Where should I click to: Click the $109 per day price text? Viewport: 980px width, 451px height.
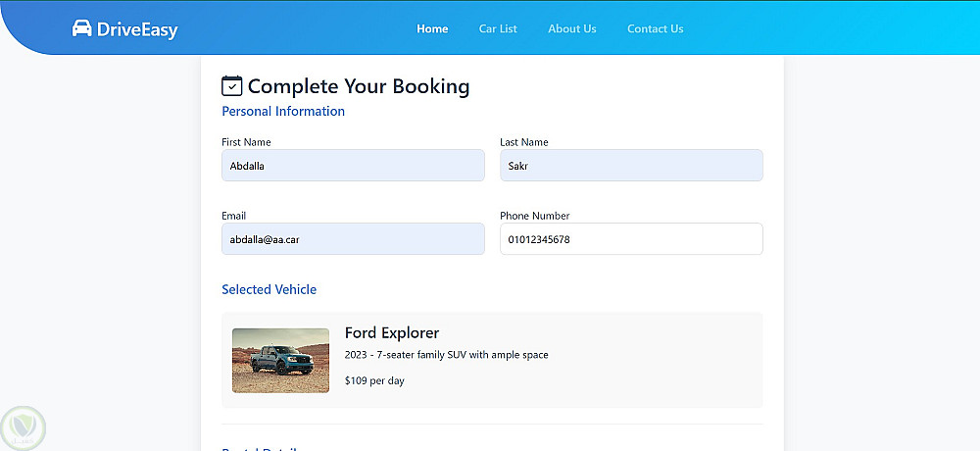(374, 380)
